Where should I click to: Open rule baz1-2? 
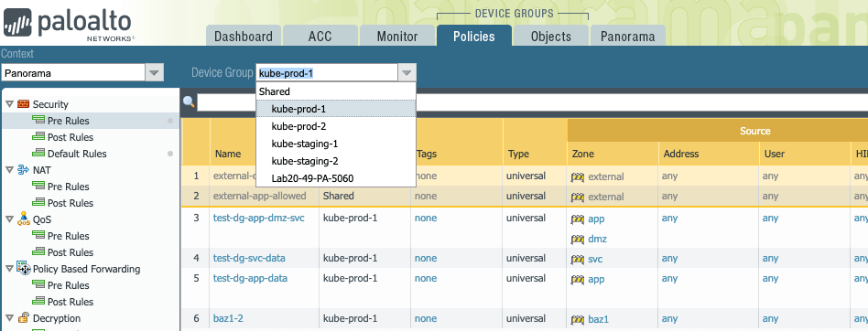pyautogui.click(x=228, y=318)
